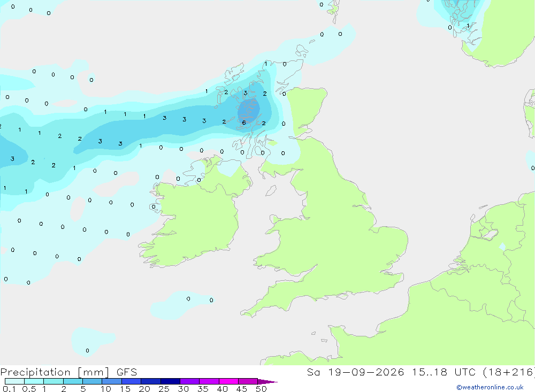Screen dimensions: 535x392
Task: Click the legend label 50
Action: [x=261, y=389]
